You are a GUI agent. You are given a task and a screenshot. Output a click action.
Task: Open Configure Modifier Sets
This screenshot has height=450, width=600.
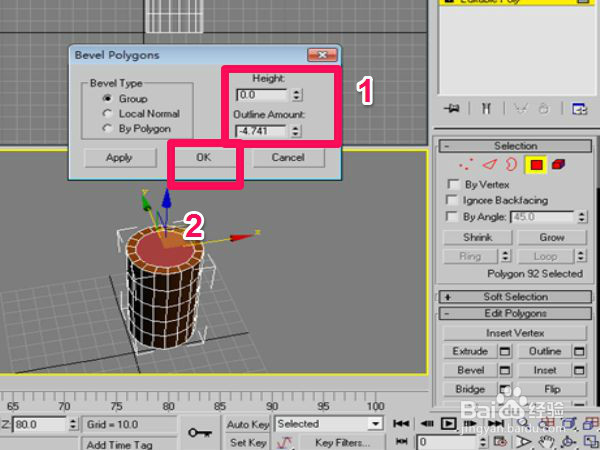click(x=579, y=109)
